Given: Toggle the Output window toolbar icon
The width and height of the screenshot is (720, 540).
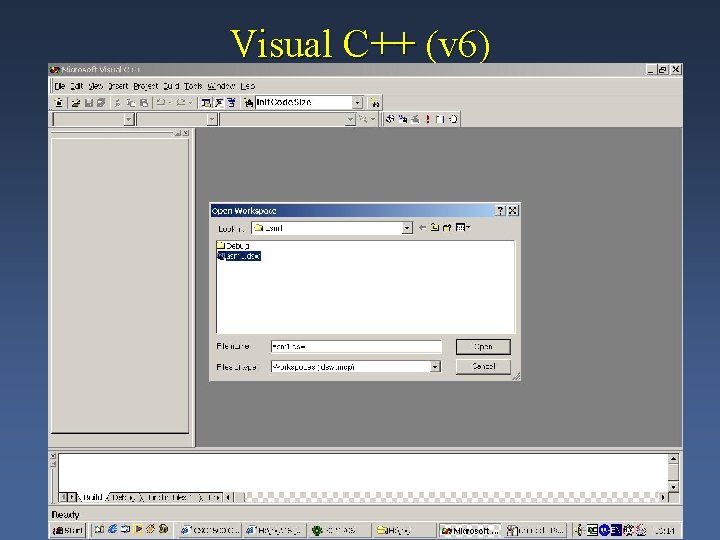Looking at the screenshot, I should 219,103.
